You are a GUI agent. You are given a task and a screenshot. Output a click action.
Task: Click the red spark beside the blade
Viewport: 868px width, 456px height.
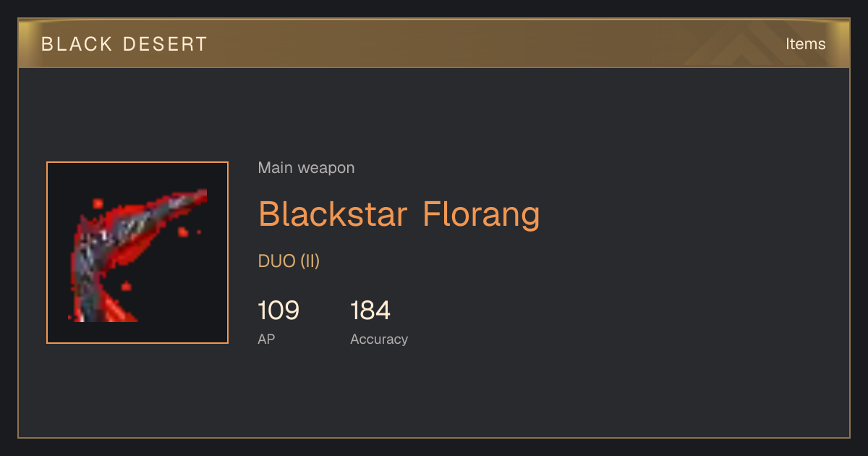click(x=184, y=232)
